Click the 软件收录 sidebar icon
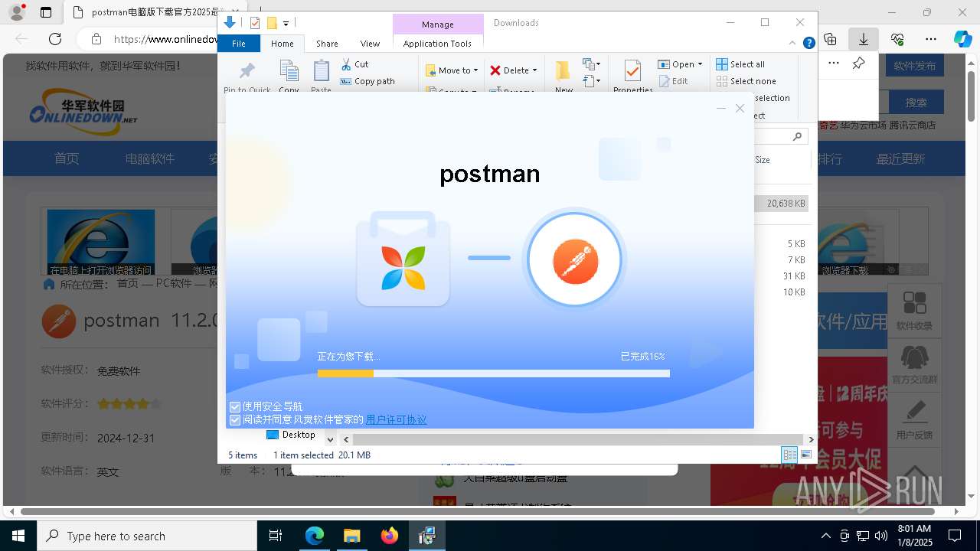980x551 pixels. (x=914, y=310)
